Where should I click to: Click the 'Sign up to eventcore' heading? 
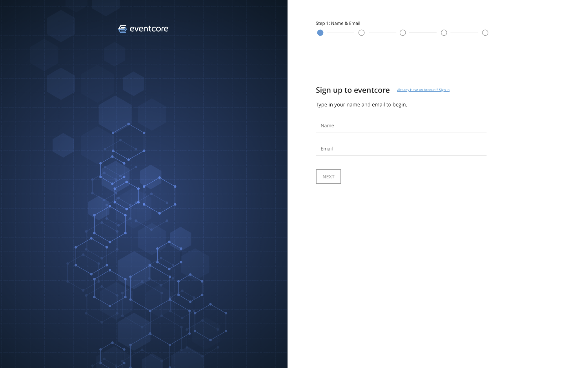[x=353, y=90]
